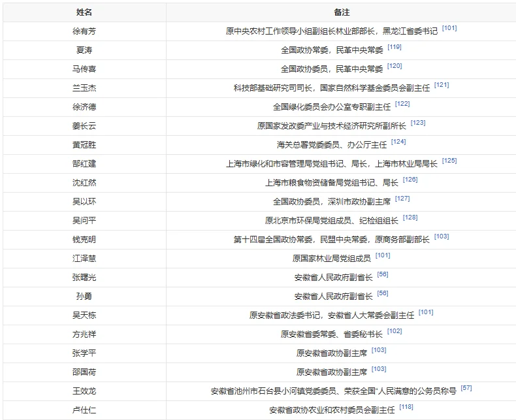Open reference [127] beside 吴以环

(402, 199)
